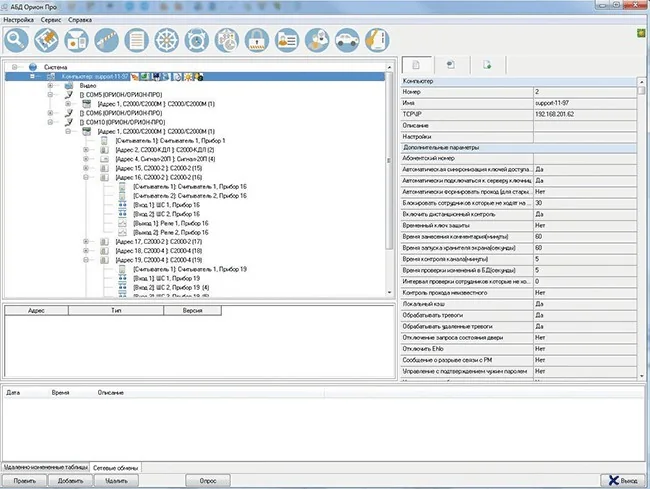This screenshot has height=489, width=650.
Task: Click the padlock toolbar icon
Action: pos(257,40)
